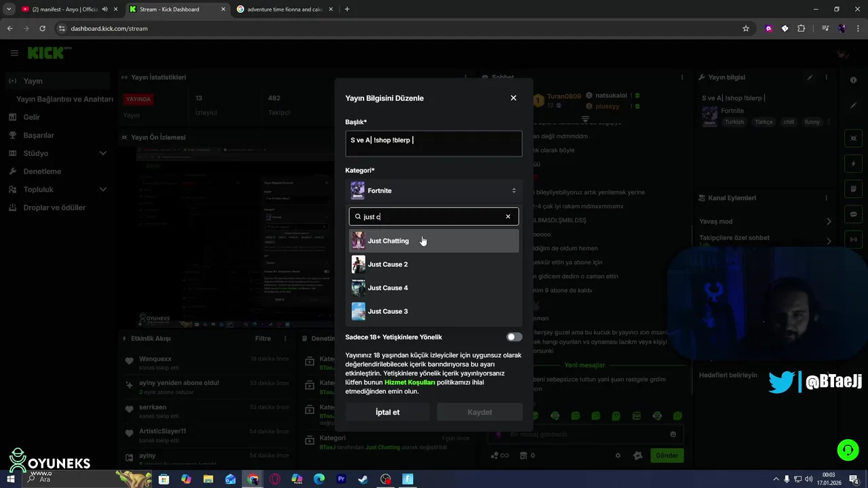Viewport: 868px width, 488px height.
Task: Open a new browser tab
Action: [347, 9]
